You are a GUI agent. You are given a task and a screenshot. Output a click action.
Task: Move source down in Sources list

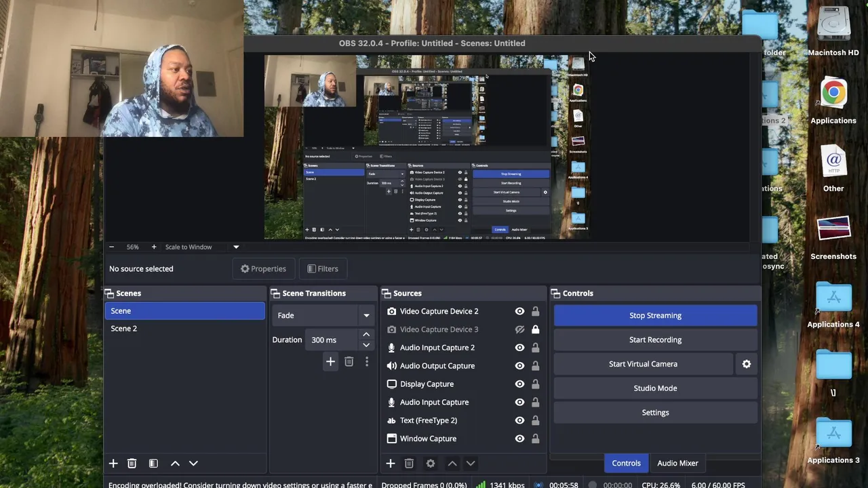pos(471,464)
